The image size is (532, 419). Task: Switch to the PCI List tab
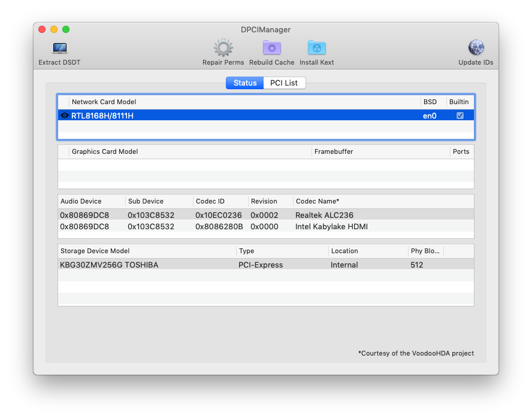tap(284, 83)
